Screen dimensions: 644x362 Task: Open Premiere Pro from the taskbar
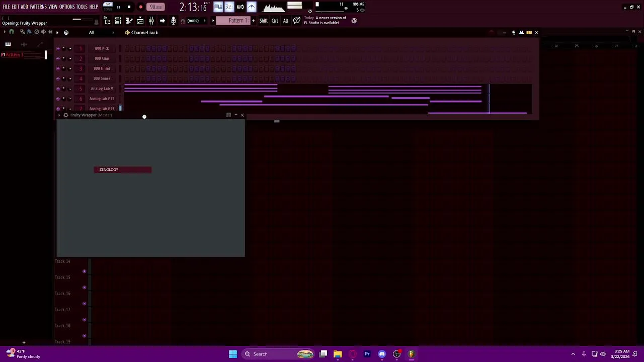[367, 354]
